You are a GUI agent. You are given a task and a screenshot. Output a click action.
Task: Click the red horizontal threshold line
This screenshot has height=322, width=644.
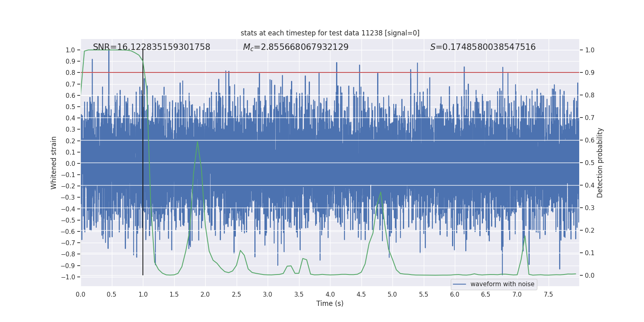[330, 72]
